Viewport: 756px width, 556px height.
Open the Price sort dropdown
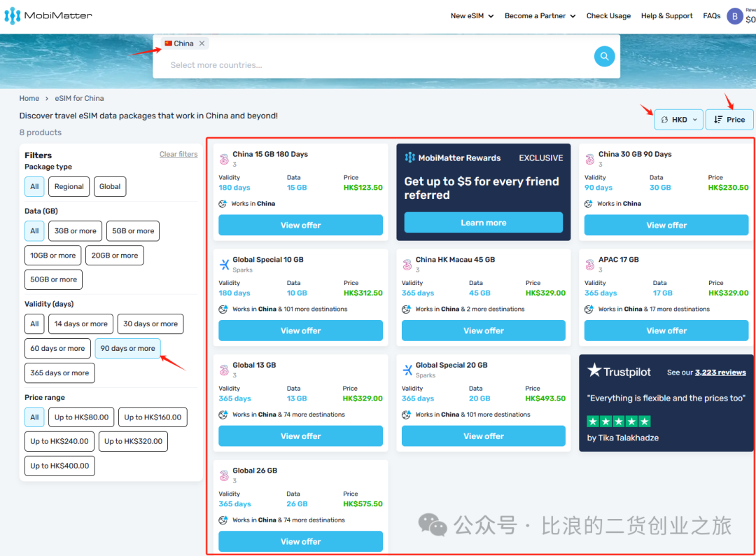729,120
